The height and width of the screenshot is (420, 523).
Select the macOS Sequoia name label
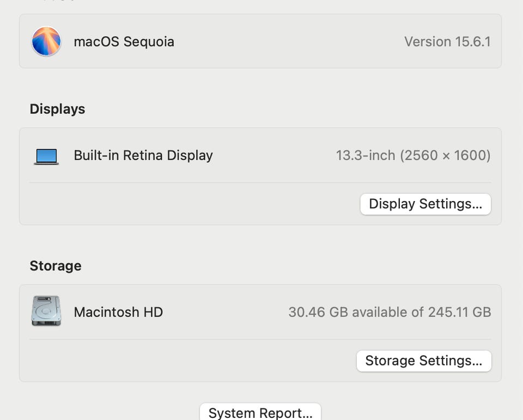[124, 42]
